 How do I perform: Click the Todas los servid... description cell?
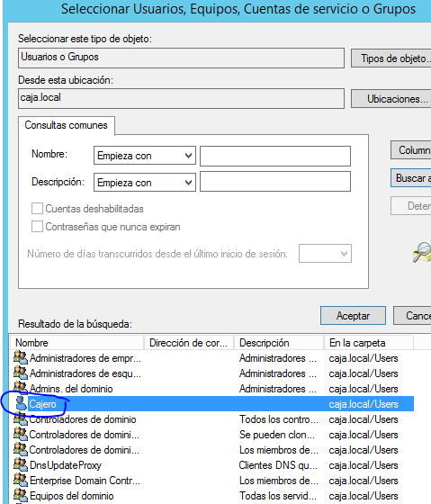(278, 496)
